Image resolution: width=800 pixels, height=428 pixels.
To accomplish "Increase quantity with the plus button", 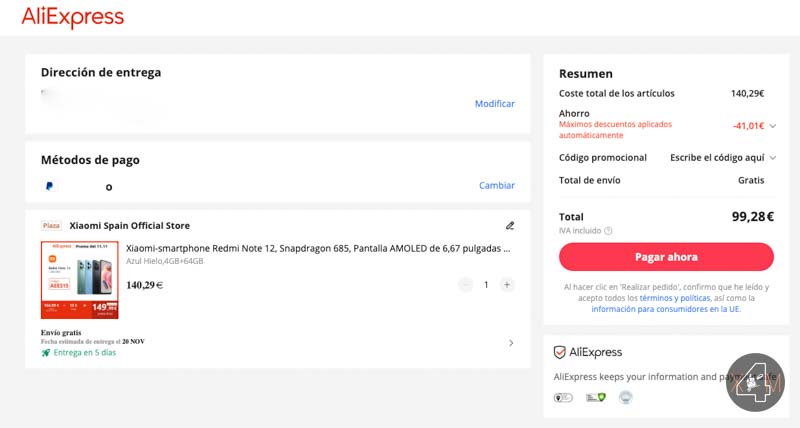I will (507, 285).
